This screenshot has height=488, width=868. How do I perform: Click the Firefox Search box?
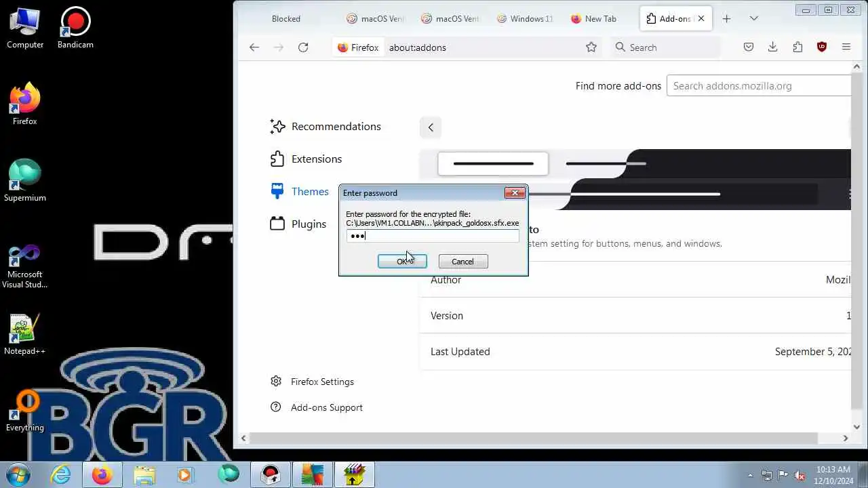click(x=665, y=47)
